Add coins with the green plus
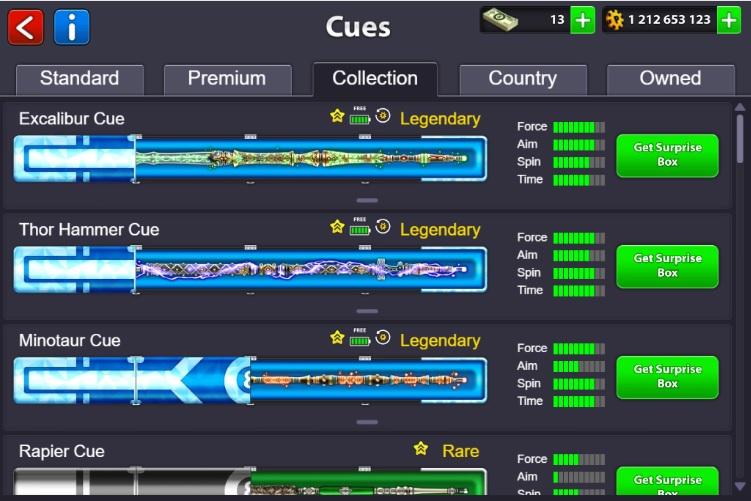 [x=729, y=20]
